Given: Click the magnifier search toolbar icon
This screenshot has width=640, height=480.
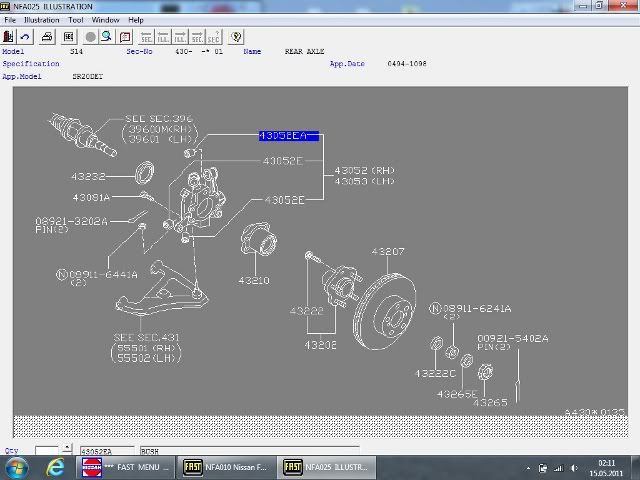Looking at the screenshot, I should click(x=105, y=37).
